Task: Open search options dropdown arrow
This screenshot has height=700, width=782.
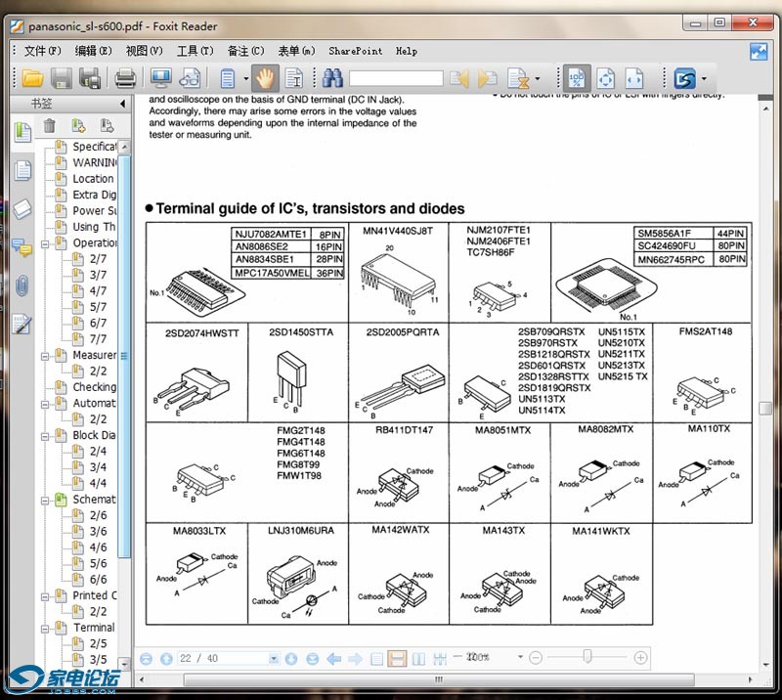Action: [537, 79]
